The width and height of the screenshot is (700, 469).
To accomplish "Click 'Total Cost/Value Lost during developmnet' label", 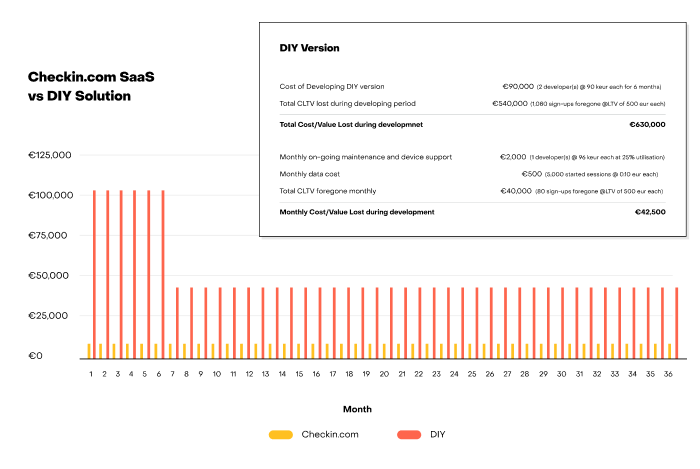I will point(351,125).
